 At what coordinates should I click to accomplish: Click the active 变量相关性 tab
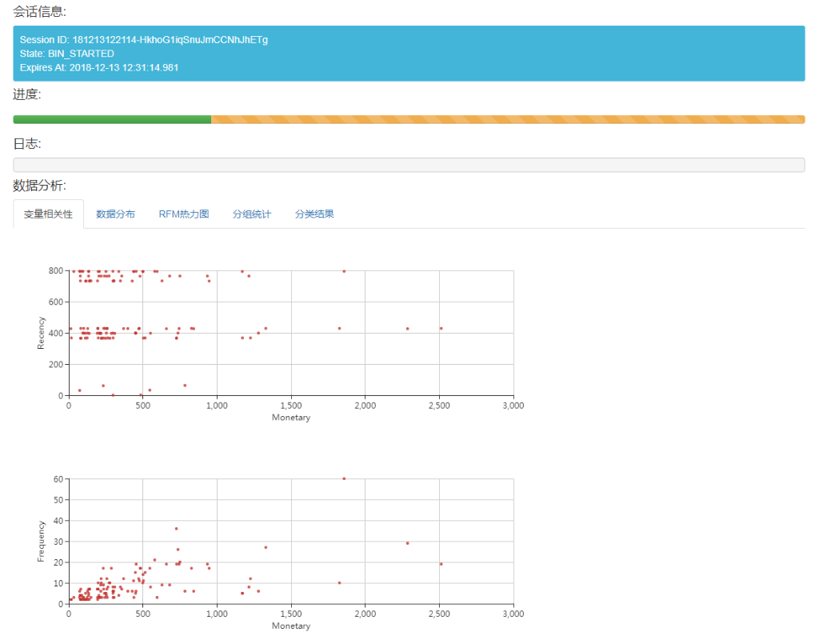pyautogui.click(x=48, y=214)
